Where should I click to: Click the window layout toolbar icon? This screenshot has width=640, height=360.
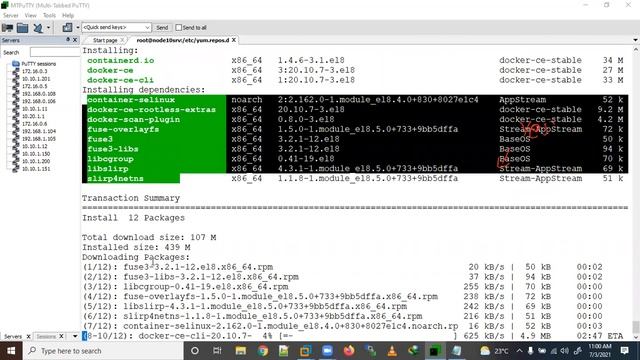(67, 28)
